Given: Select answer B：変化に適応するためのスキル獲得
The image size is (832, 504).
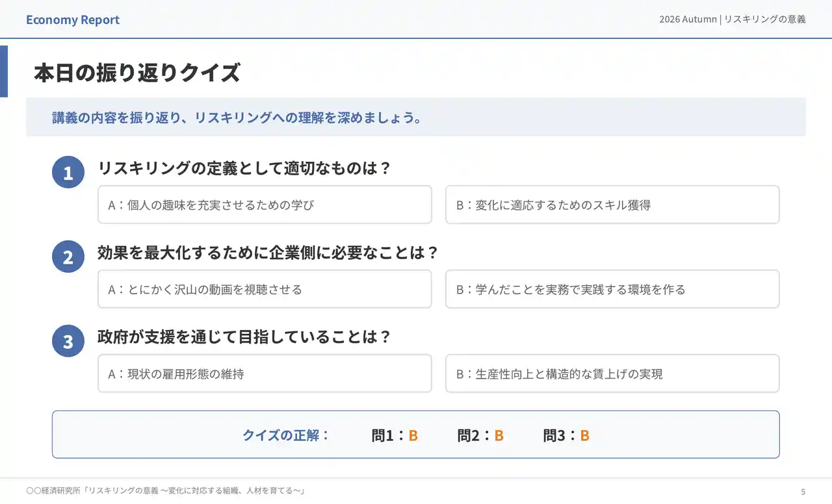Looking at the screenshot, I should [612, 205].
